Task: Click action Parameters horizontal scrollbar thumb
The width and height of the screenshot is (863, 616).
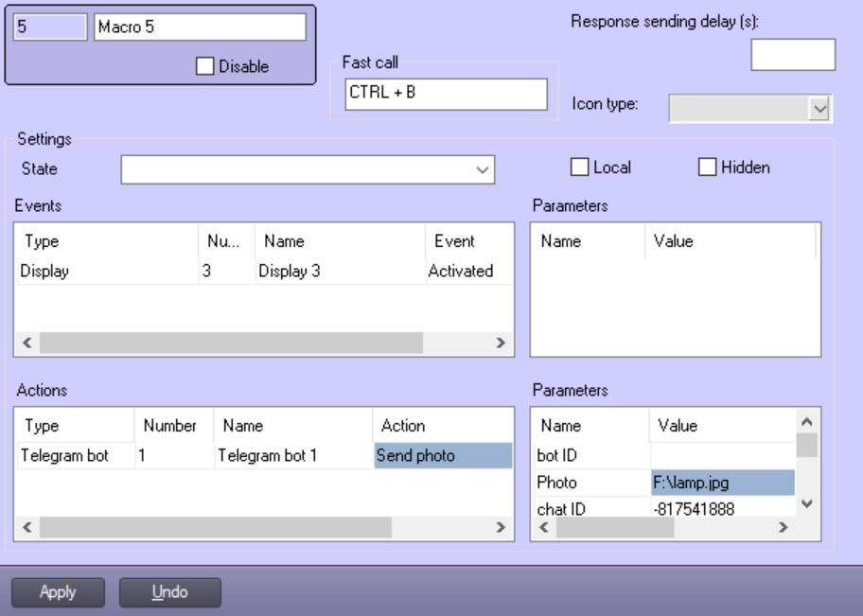Action: [615, 527]
